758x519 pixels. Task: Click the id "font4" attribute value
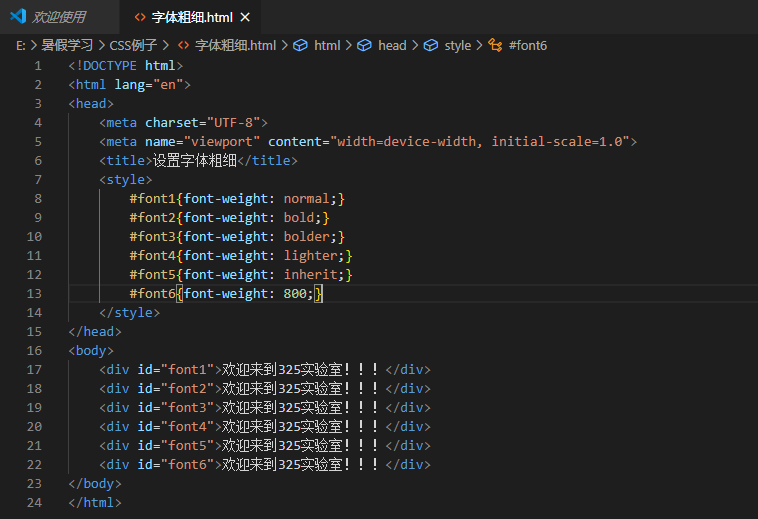(x=187, y=427)
